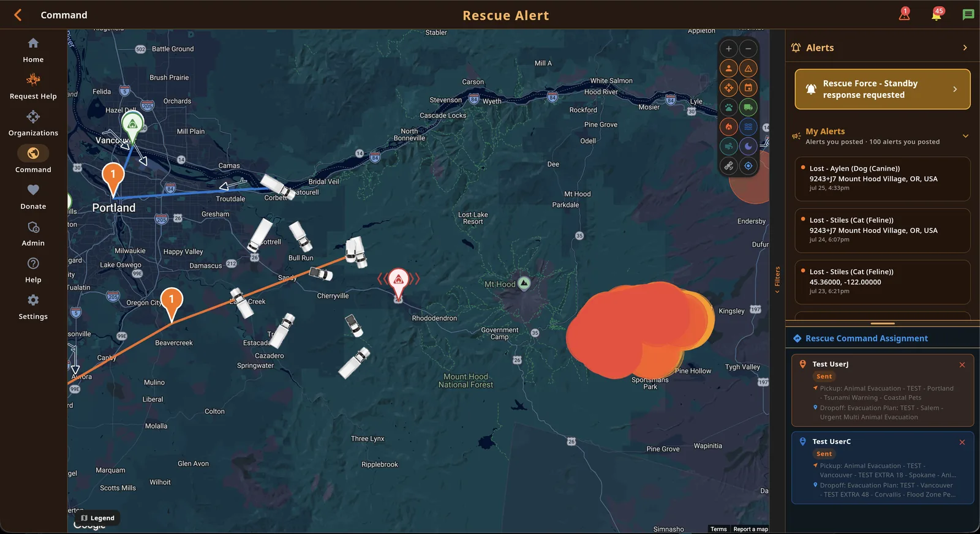Open the Terms link on map

(718, 529)
